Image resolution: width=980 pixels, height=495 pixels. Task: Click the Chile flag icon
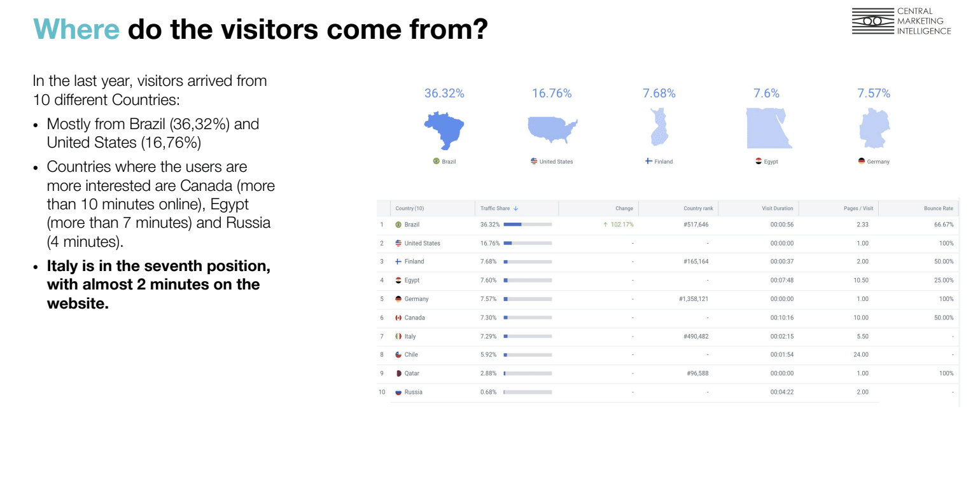coord(398,354)
